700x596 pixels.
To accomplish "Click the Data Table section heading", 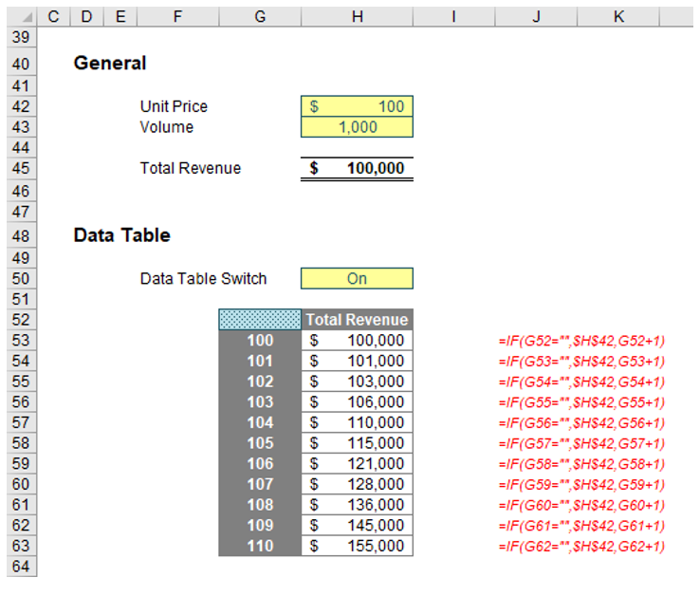I will (x=121, y=235).
